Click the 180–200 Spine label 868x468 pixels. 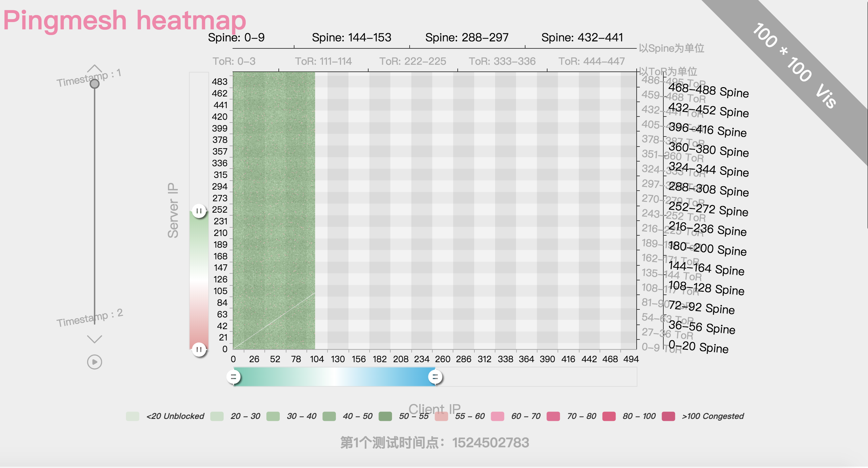(x=708, y=249)
